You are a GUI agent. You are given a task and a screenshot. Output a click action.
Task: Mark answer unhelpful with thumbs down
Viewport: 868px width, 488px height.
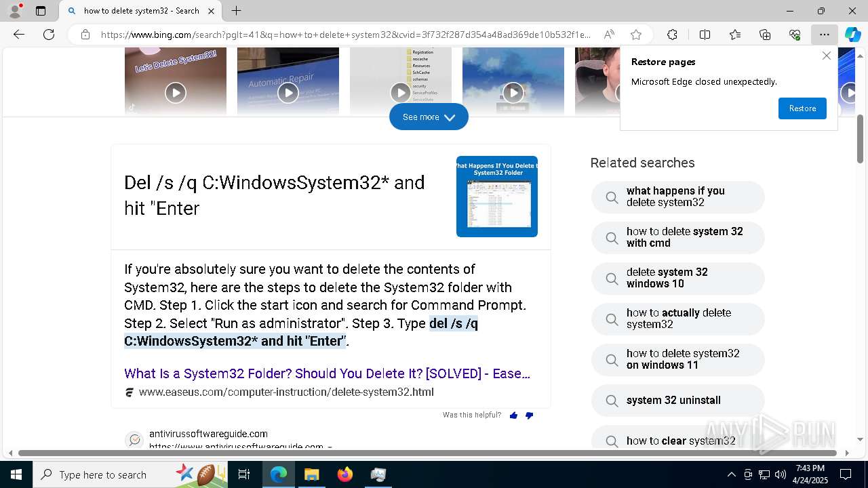(530, 415)
